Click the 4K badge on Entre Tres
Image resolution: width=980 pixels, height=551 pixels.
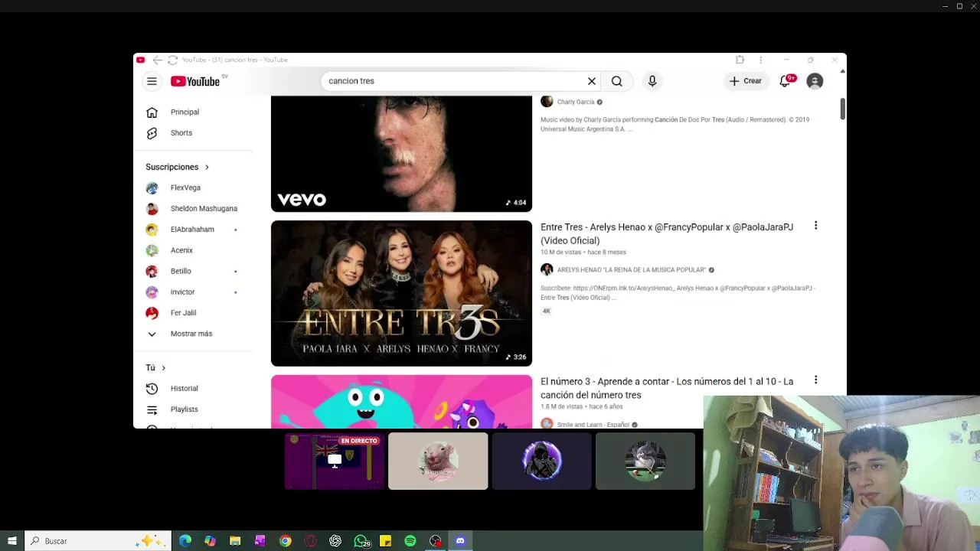pos(547,311)
